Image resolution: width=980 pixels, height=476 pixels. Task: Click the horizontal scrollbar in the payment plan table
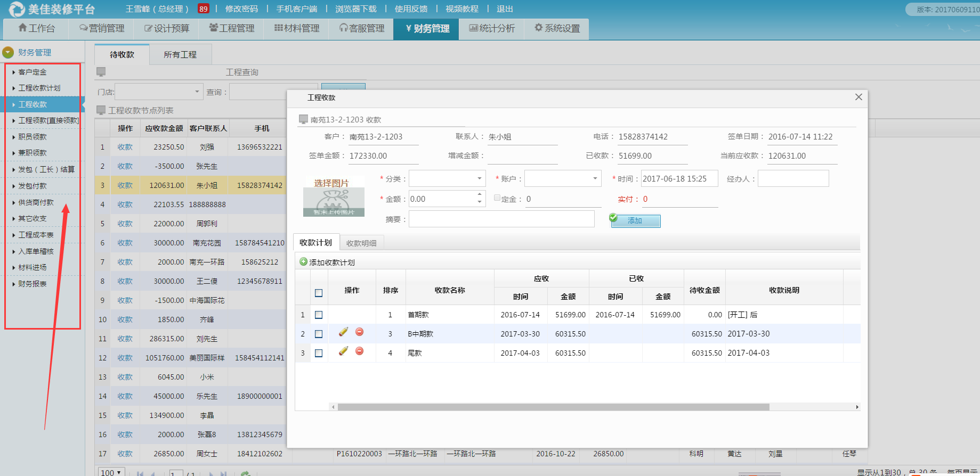coord(553,407)
